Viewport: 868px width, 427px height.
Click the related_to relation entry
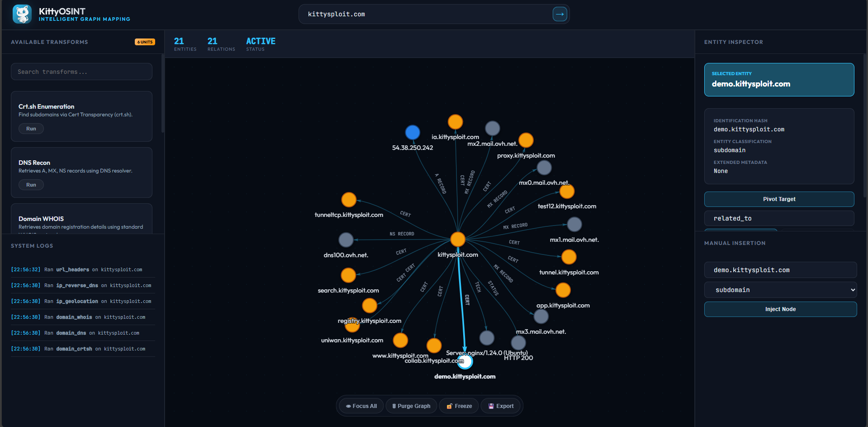click(779, 218)
